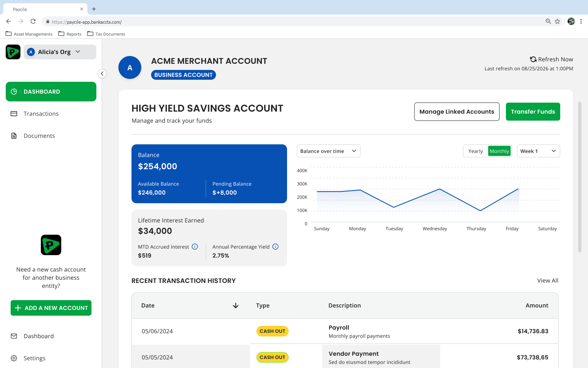588x368 pixels.
Task: Click the browser forward arrow
Action: tap(21, 22)
